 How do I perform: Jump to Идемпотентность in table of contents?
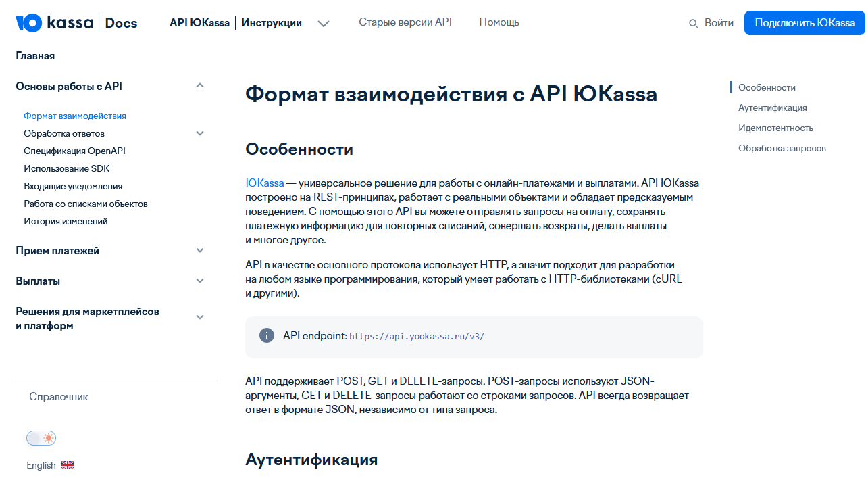tap(775, 128)
